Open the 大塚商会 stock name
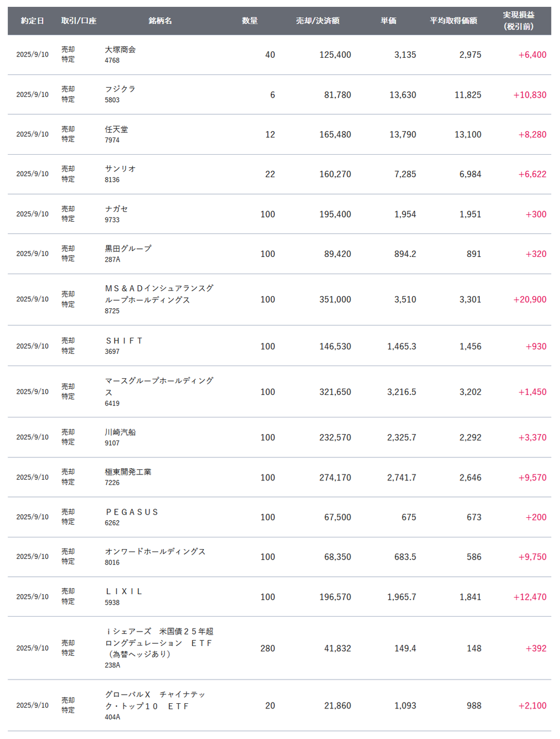The width and height of the screenshot is (560, 739). tap(120, 50)
